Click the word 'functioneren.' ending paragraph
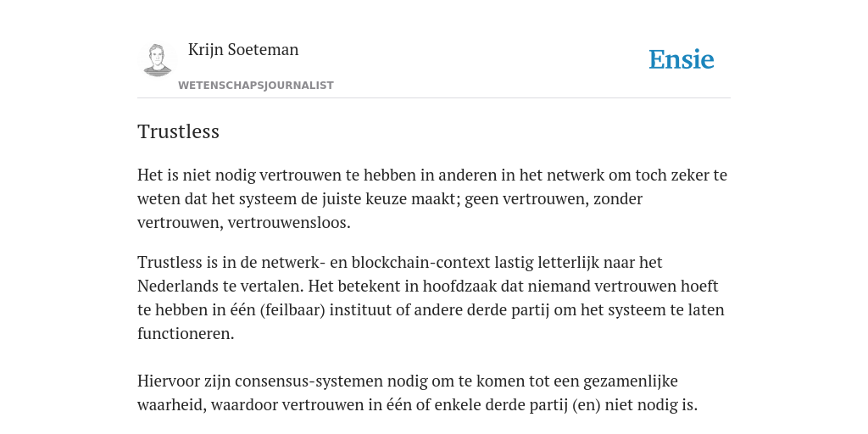The width and height of the screenshot is (868, 434). [186, 334]
